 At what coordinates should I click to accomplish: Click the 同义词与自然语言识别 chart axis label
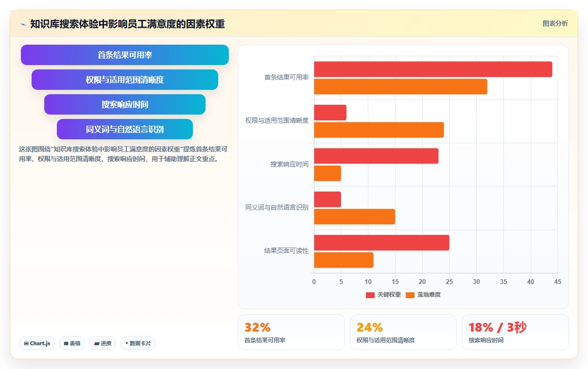tap(277, 207)
